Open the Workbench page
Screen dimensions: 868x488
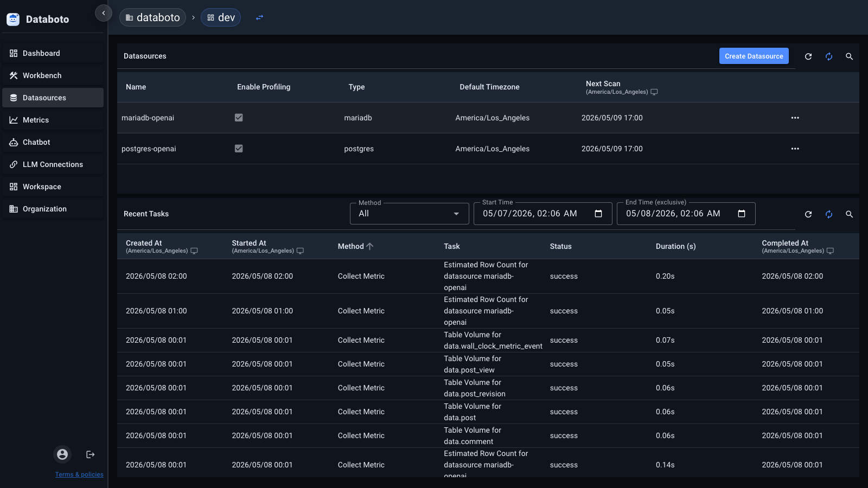click(x=53, y=75)
